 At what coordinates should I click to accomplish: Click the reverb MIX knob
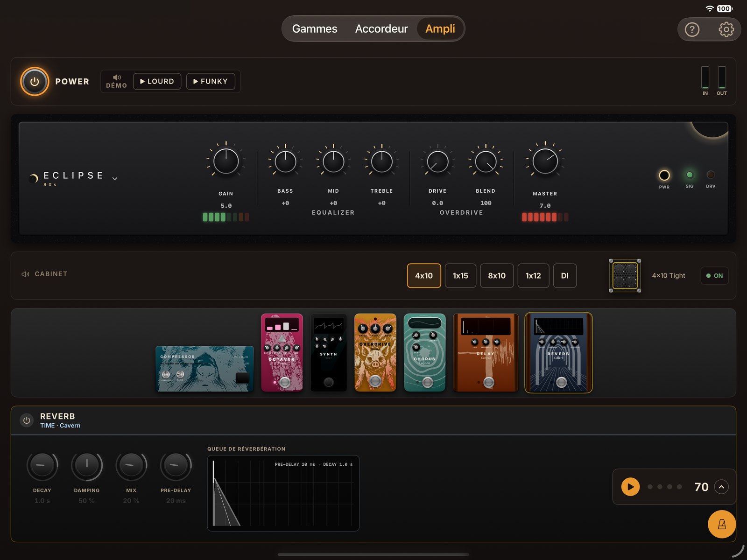click(x=131, y=465)
